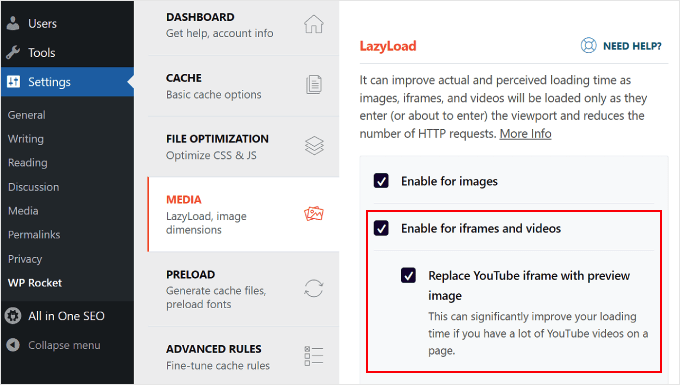This screenshot has width=680, height=385.
Task: Click 'Enable for iframes and videos' label
Action: click(481, 228)
